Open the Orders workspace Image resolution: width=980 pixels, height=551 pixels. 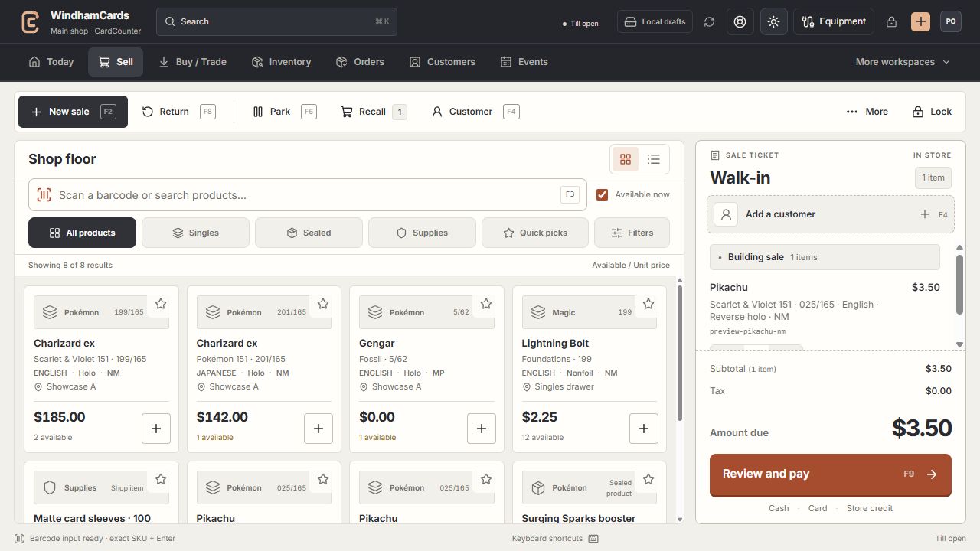tap(360, 62)
